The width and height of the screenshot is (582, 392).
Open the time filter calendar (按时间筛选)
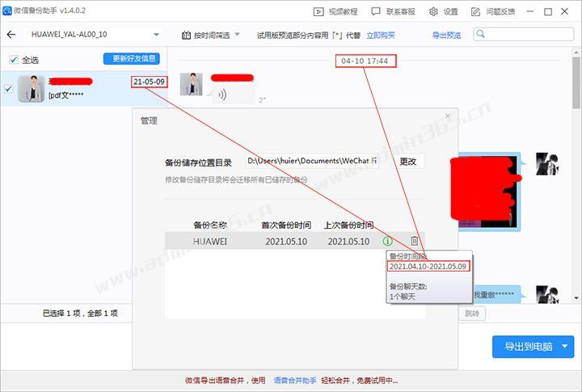[x=210, y=36]
